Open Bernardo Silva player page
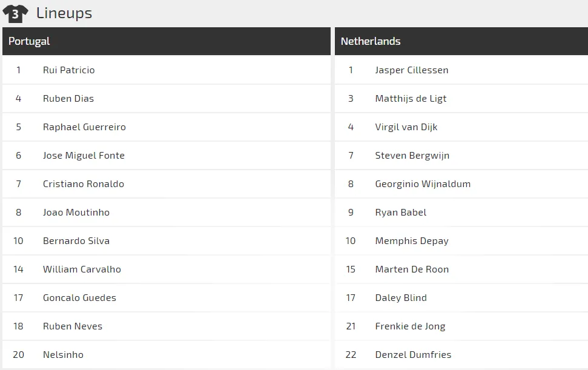588x370 pixels. [x=76, y=241]
